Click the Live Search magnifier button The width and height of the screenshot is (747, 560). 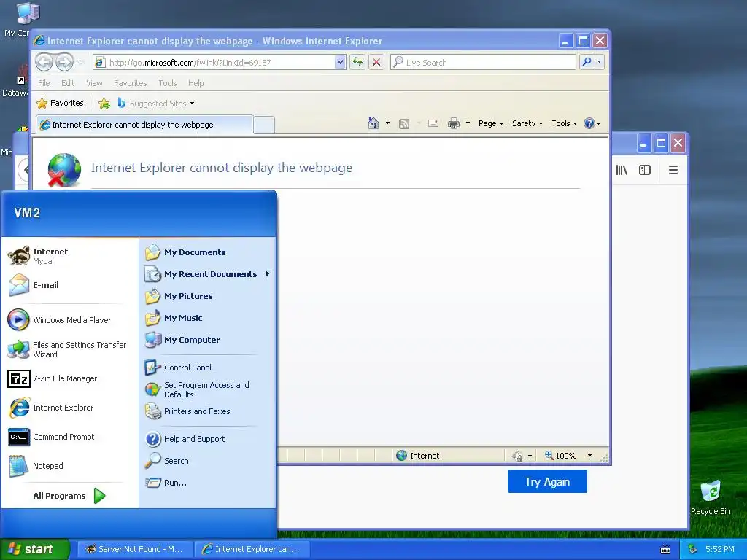[587, 62]
